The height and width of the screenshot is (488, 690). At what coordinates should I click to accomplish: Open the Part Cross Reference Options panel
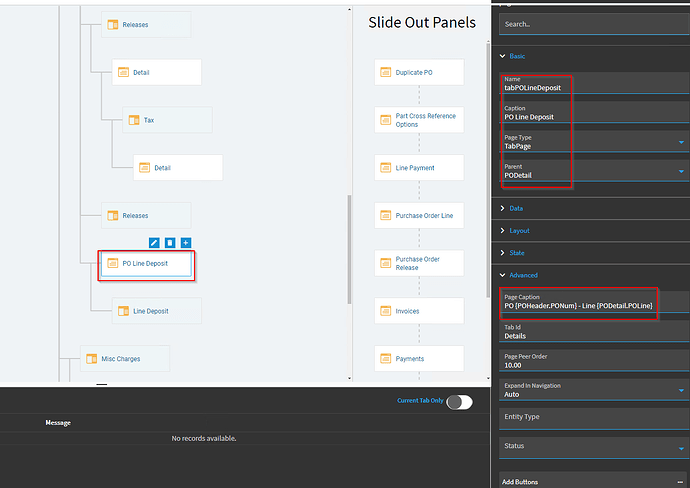(x=419, y=120)
